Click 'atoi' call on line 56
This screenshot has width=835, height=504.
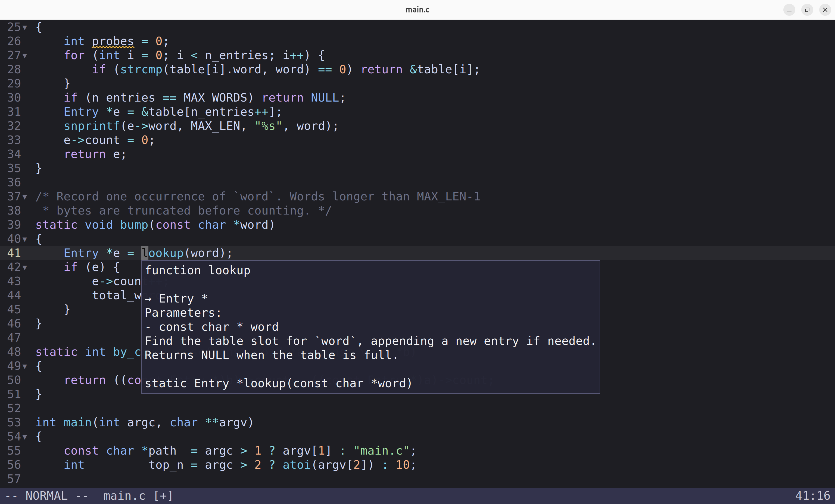(297, 465)
